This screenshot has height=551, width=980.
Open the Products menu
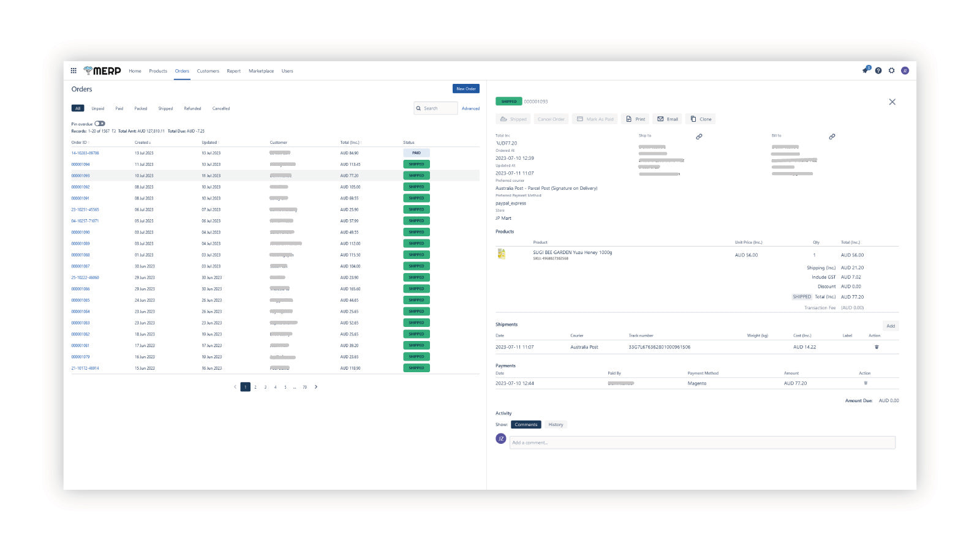(x=158, y=71)
